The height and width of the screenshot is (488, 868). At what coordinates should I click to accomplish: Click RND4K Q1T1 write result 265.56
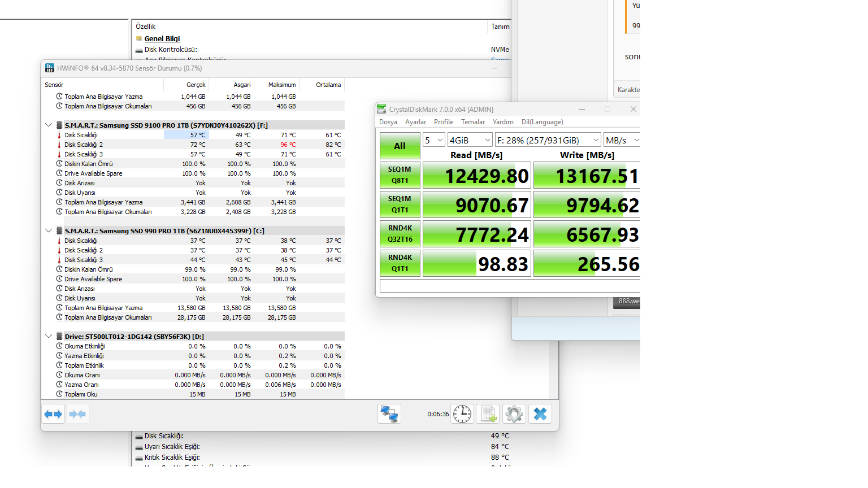(x=587, y=264)
